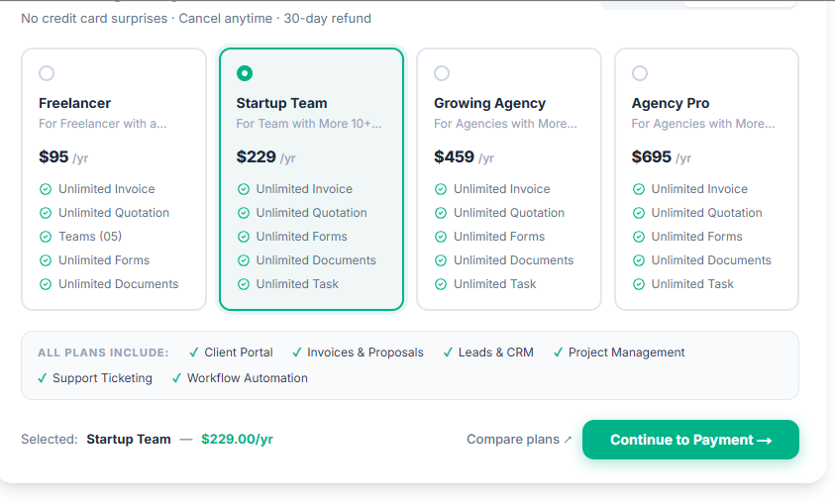Select the Growing Agency radio button
835x504 pixels.
[x=442, y=73]
